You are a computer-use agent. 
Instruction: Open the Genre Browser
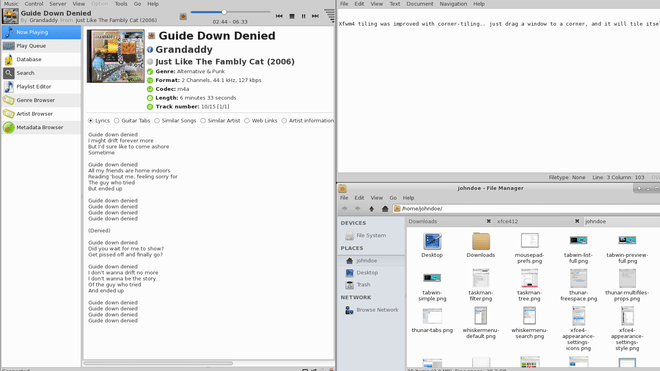(x=41, y=100)
